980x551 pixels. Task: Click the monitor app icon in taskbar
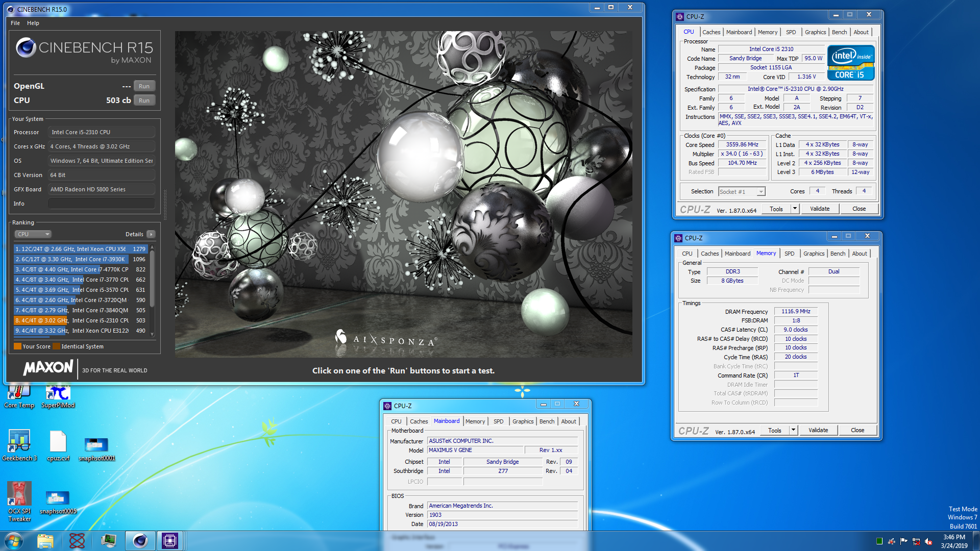(108, 541)
